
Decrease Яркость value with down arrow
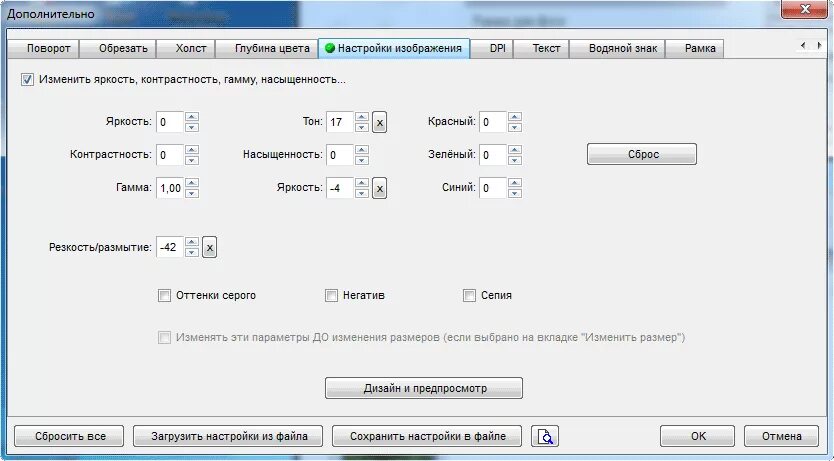192,127
